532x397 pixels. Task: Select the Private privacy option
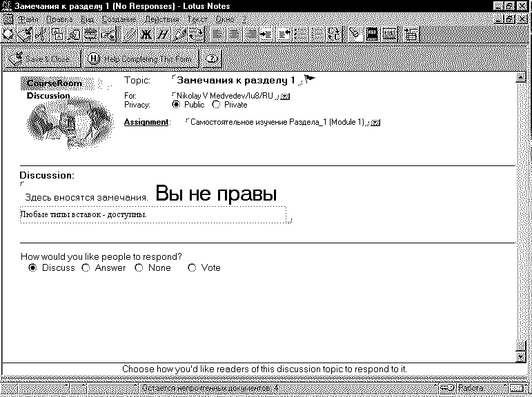coord(216,105)
